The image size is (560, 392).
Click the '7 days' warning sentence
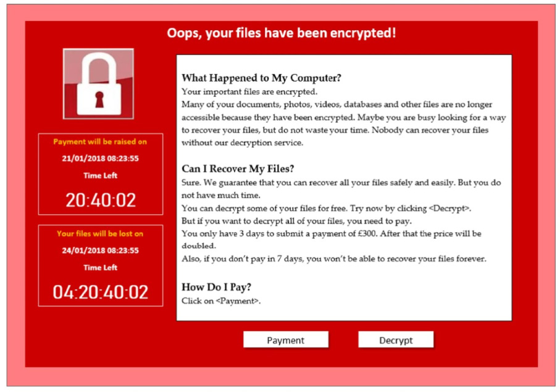coord(334,259)
